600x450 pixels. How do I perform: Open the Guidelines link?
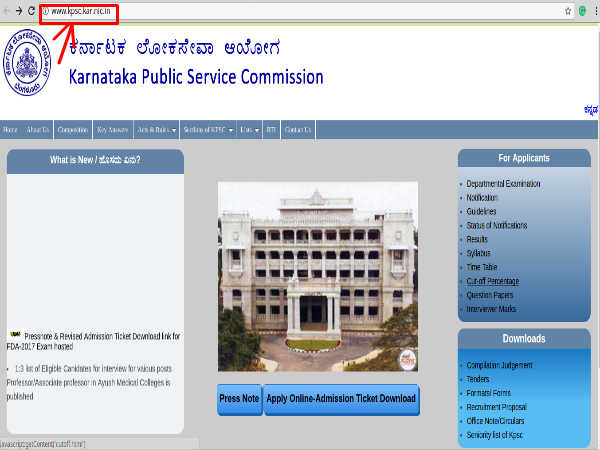[481, 211]
